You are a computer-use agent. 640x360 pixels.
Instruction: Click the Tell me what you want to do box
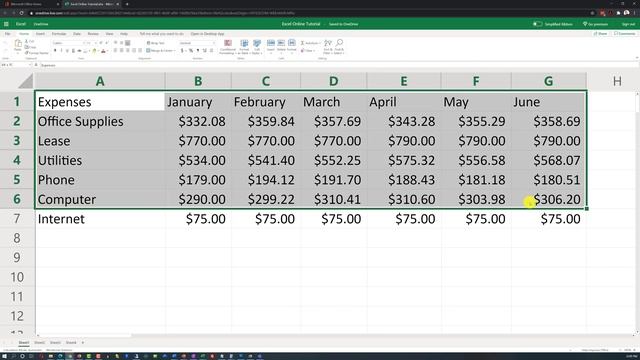[x=162, y=34]
